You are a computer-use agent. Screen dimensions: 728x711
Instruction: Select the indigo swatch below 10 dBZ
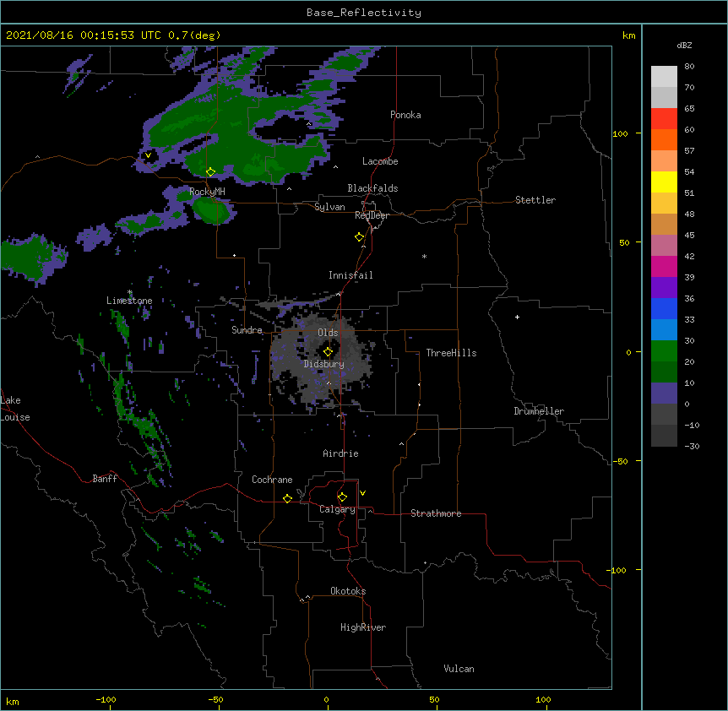(x=664, y=393)
